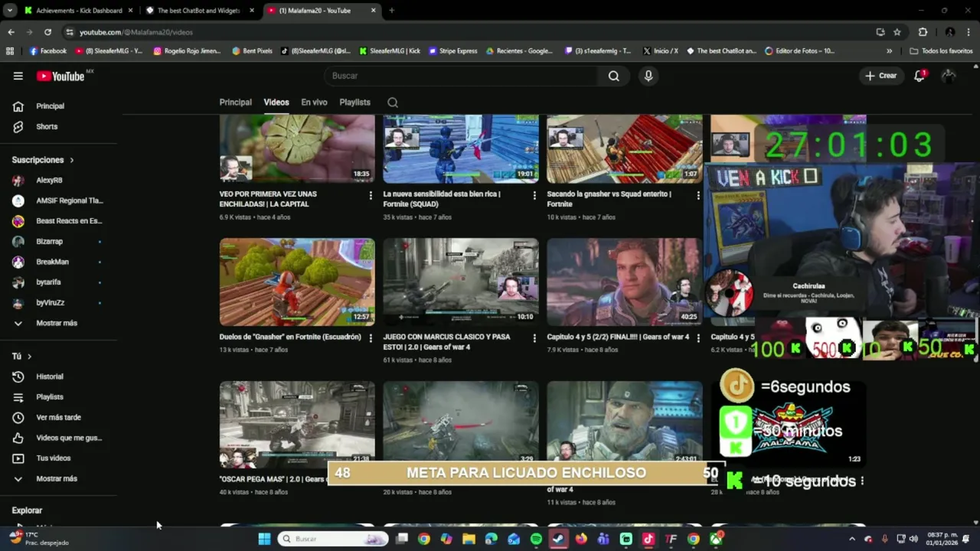The height and width of the screenshot is (551, 980).
Task: Open options for Capitulo 4 y 5 (2/2) FINAL video
Action: [698, 338]
